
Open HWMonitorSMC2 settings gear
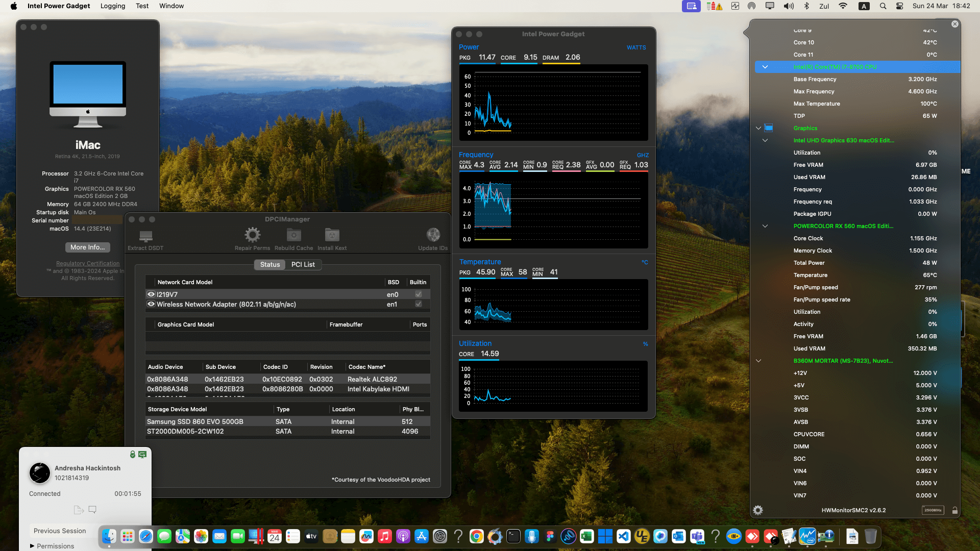coord(758,510)
